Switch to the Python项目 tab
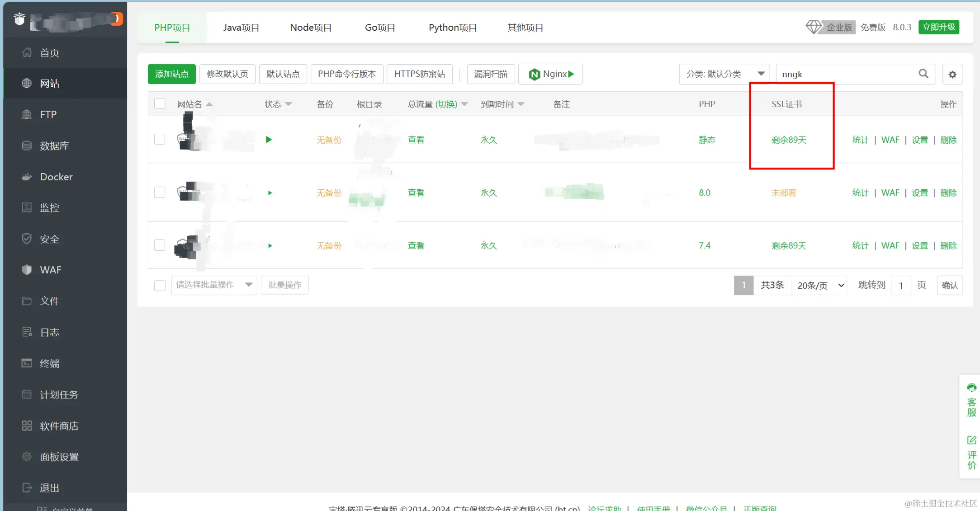Screen dimensions: 980x511 452,28
